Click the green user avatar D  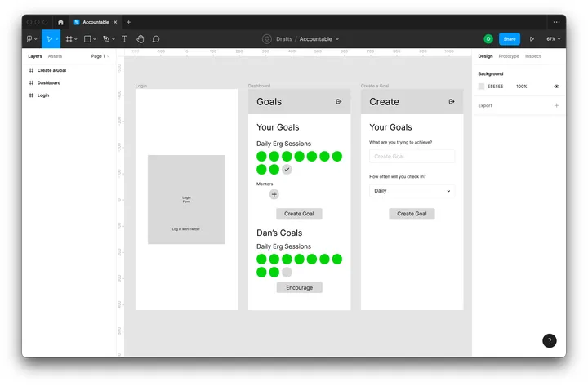tap(488, 39)
